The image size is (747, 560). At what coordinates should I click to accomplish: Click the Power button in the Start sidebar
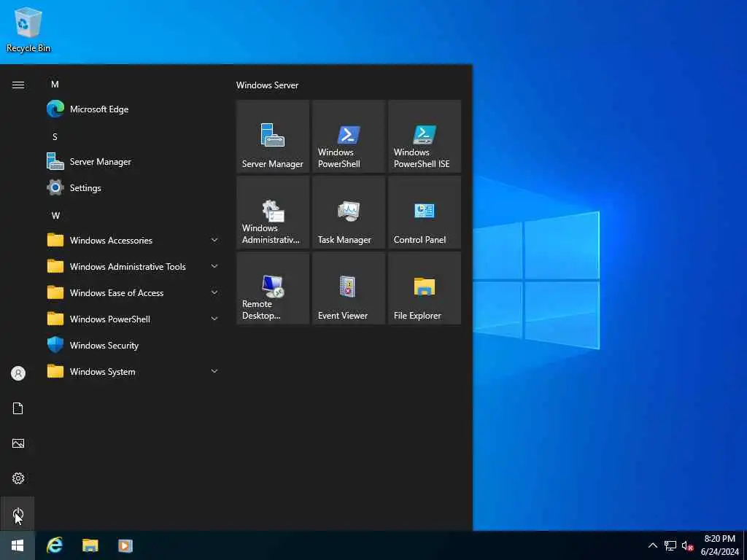[x=18, y=513]
